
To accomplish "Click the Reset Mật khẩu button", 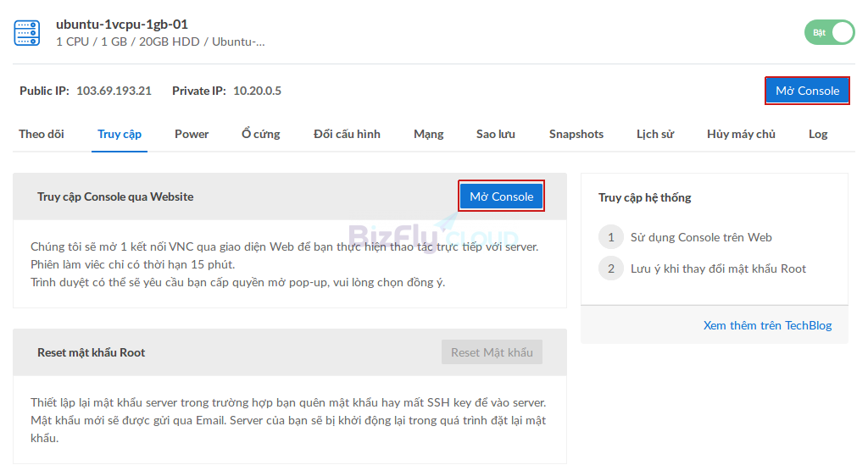I will coord(492,352).
